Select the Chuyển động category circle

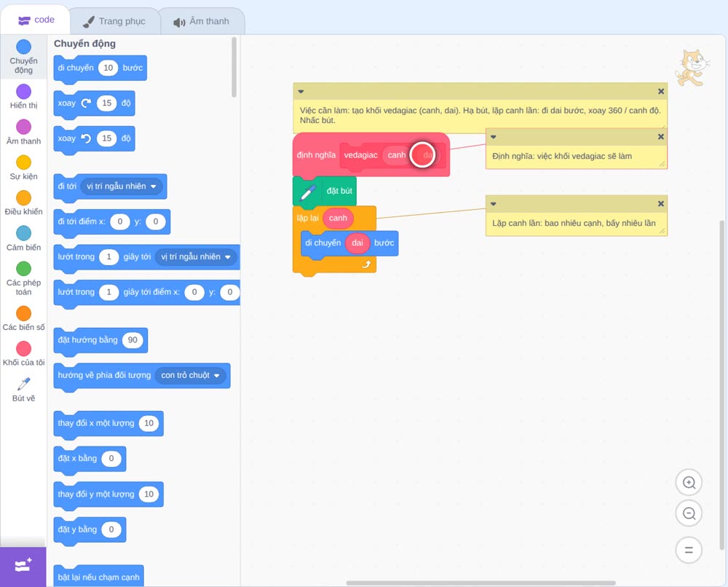click(24, 47)
